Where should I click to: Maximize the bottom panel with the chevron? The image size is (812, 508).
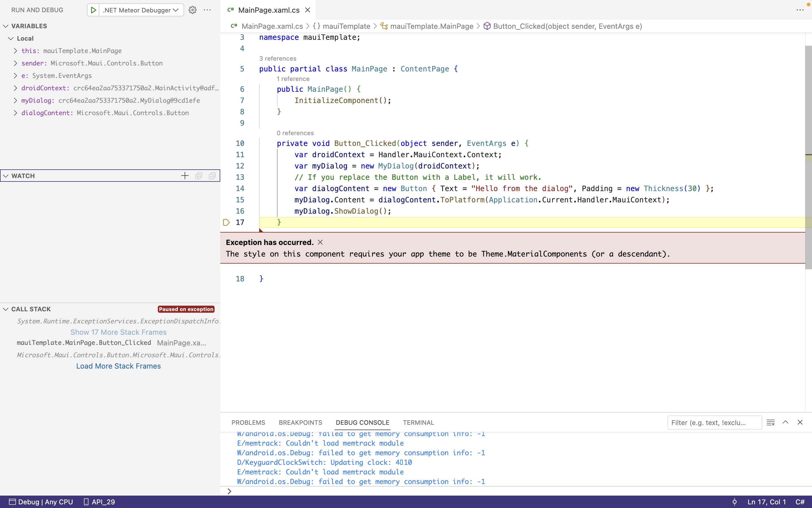coord(785,422)
